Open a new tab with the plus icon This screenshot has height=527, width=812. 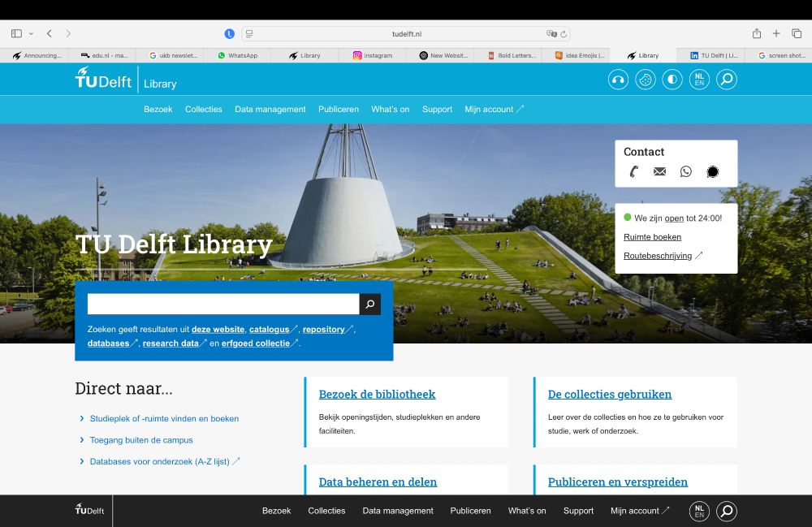(776, 33)
